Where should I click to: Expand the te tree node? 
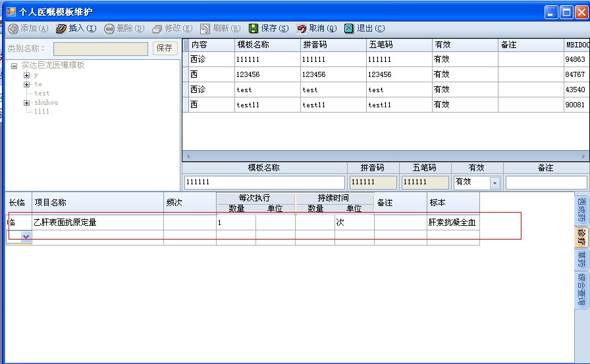point(26,84)
